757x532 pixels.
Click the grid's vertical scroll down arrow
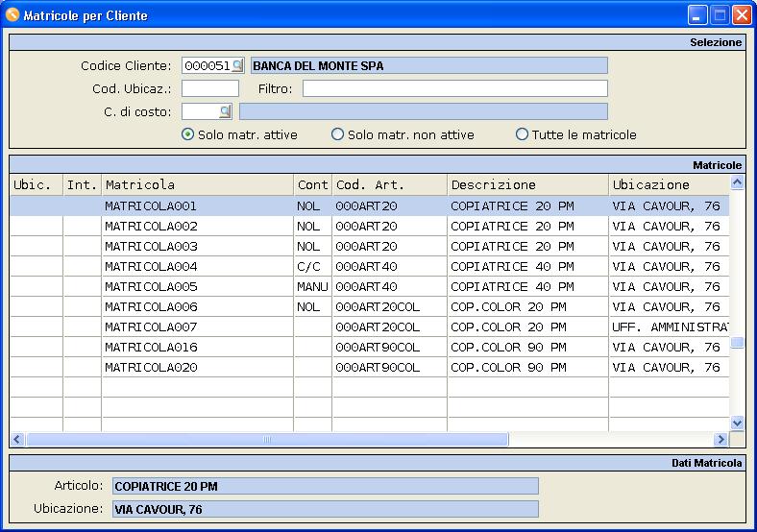[737, 423]
